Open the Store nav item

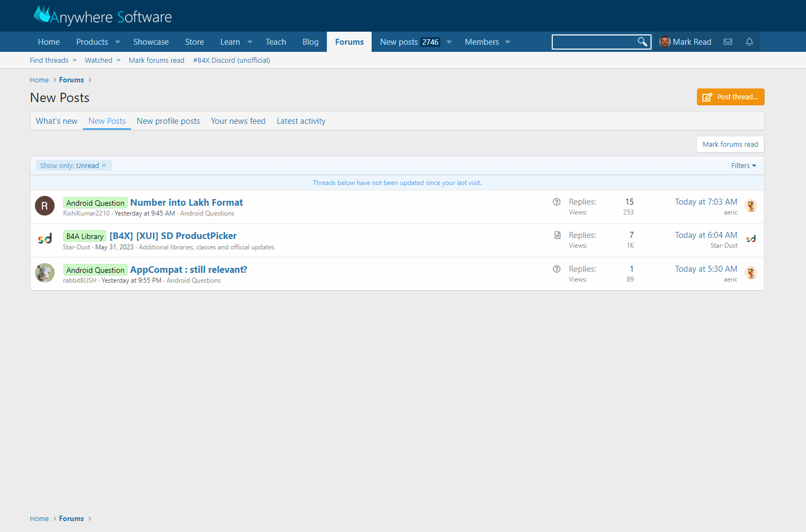(194, 42)
